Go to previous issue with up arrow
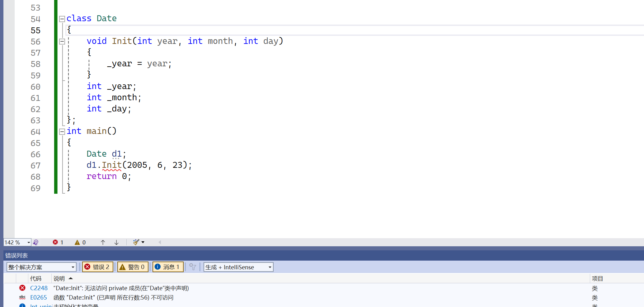Image resolution: width=644 pixels, height=307 pixels. tap(103, 242)
